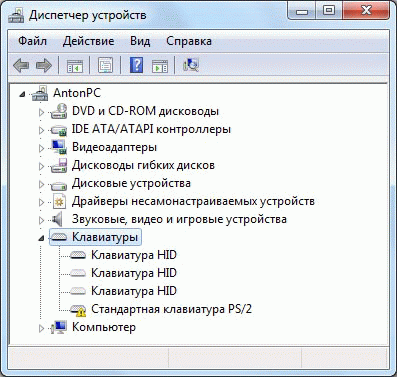The width and height of the screenshot is (397, 377).
Task: Open the Вид menu
Action: (x=140, y=41)
